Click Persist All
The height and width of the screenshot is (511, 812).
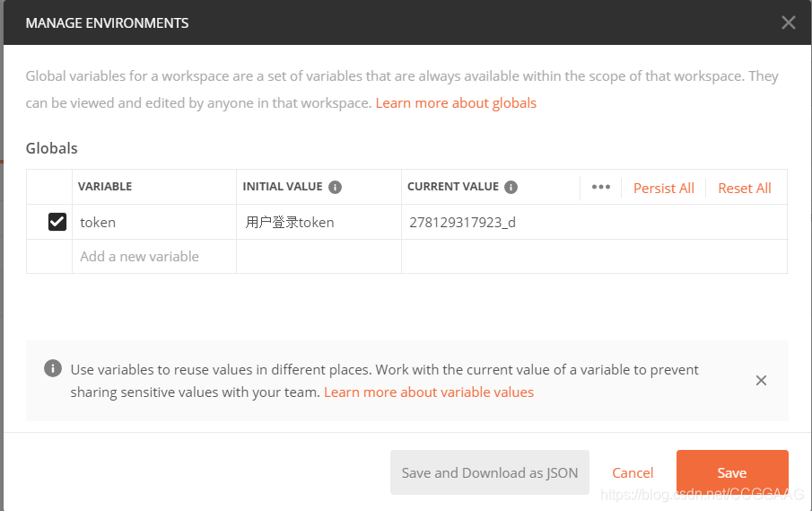663,188
